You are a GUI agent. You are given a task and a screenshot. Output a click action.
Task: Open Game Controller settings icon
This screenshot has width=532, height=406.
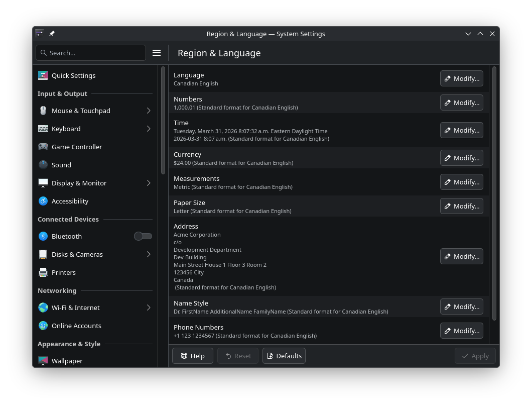point(43,147)
